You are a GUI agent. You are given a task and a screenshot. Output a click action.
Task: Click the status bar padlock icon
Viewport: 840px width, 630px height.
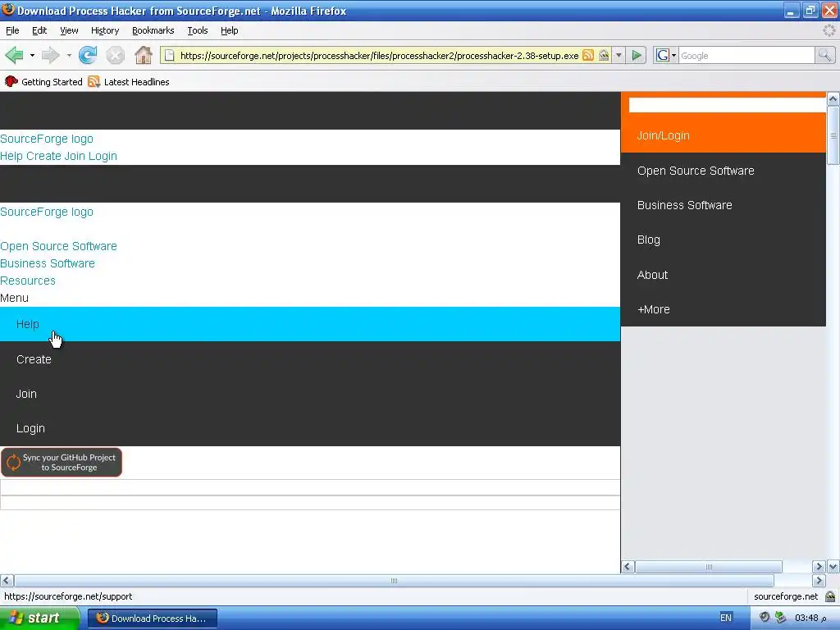[x=830, y=596]
